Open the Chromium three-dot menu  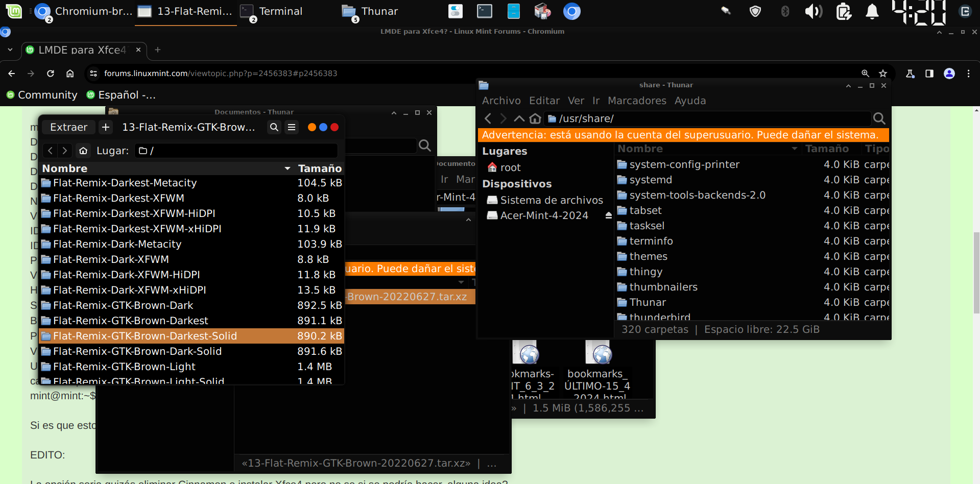click(x=968, y=74)
